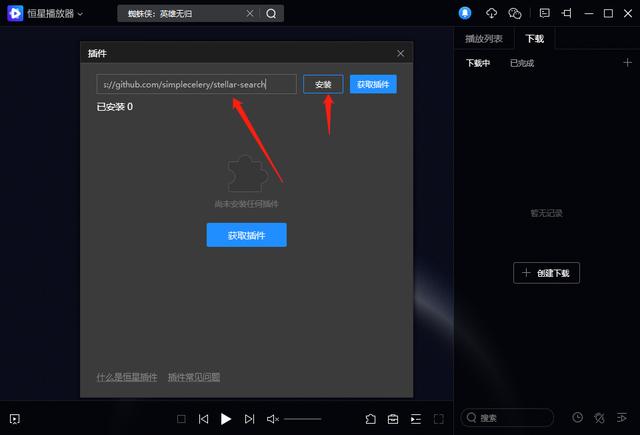Close the 插件 dialog
Viewport: 640px width, 435px height.
400,53
